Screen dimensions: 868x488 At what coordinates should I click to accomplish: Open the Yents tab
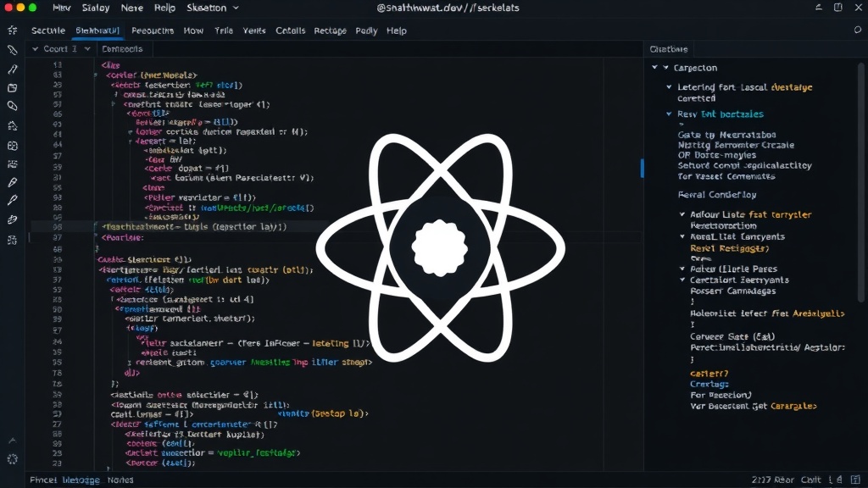pos(254,30)
